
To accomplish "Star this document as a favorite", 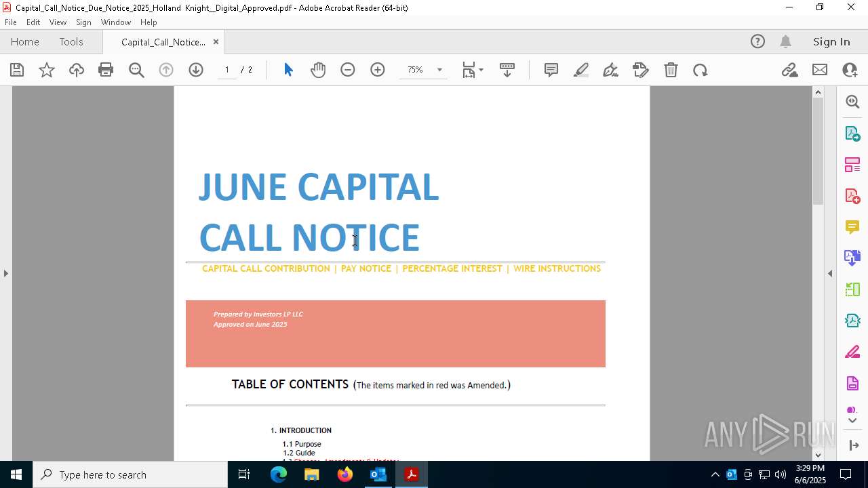I will (47, 70).
